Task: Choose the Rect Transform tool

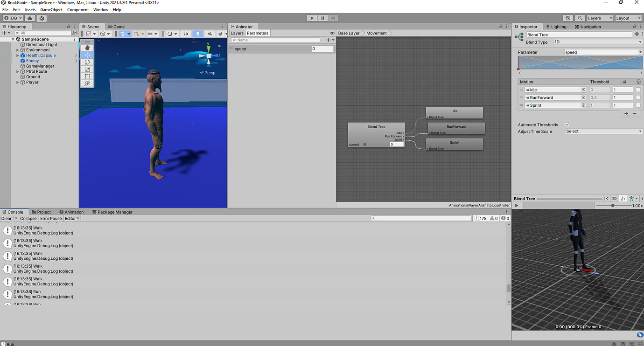Action: (x=87, y=76)
